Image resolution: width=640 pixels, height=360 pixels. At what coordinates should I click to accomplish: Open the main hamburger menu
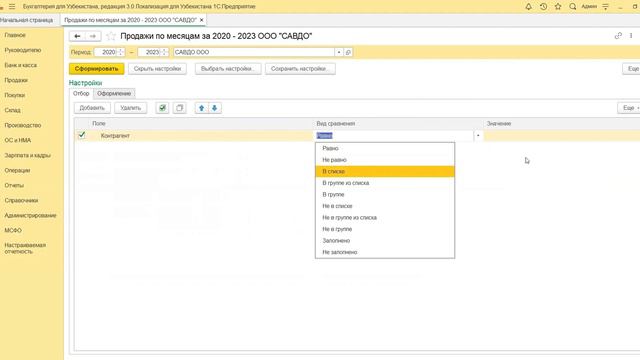point(12,7)
